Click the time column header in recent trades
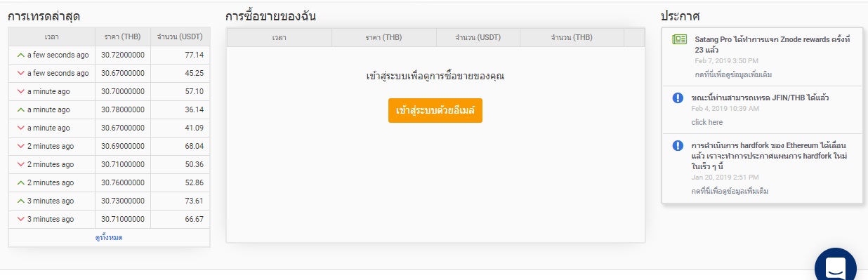 click(52, 36)
